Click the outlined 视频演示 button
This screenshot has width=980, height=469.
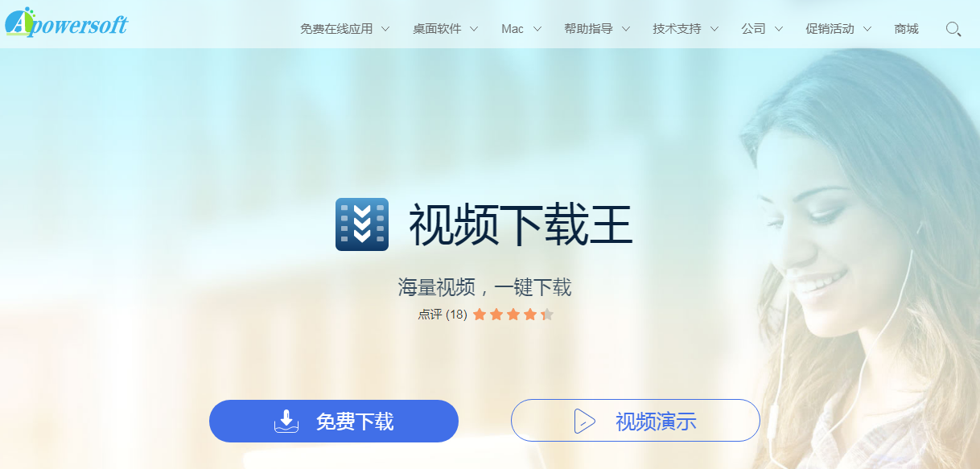pyautogui.click(x=636, y=421)
